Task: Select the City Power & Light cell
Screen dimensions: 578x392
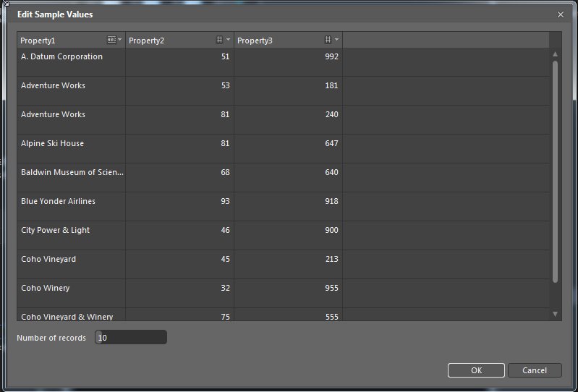Action: [x=71, y=236]
